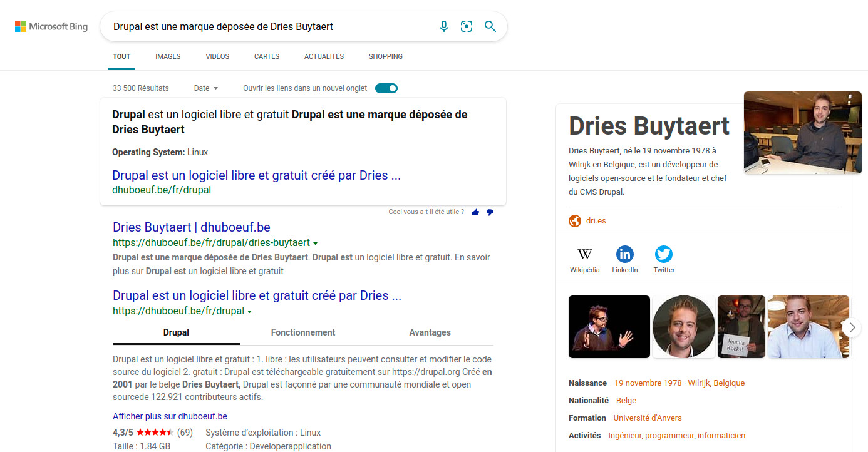Give thumbs down feedback on answer

490,212
